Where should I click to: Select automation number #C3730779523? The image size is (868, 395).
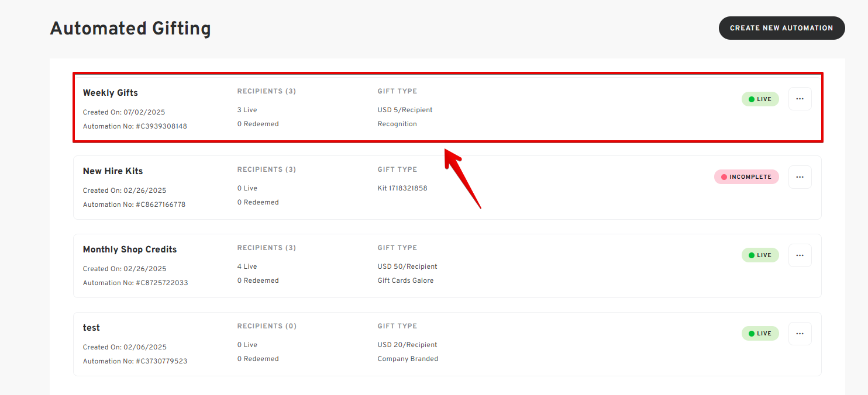(x=161, y=361)
